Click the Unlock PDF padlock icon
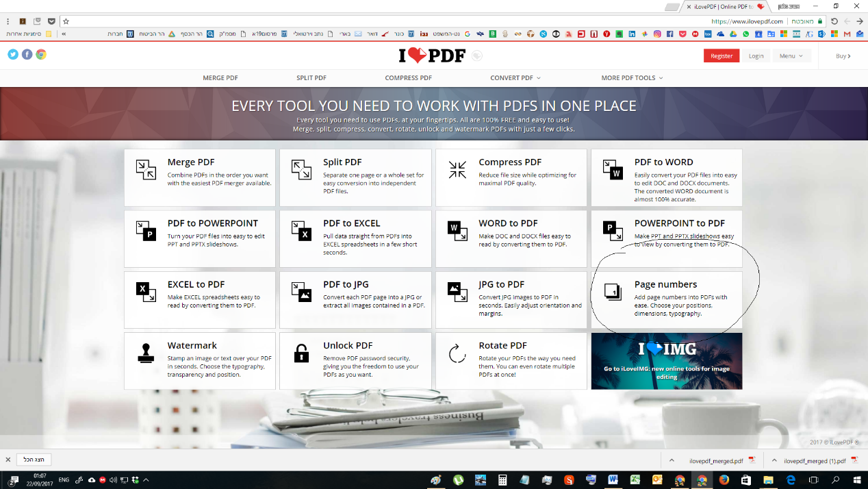This screenshot has height=489, width=868. (x=301, y=353)
